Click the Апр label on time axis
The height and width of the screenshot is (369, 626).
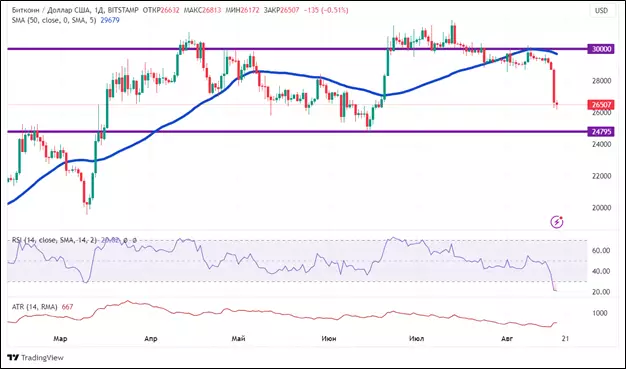[151, 339]
